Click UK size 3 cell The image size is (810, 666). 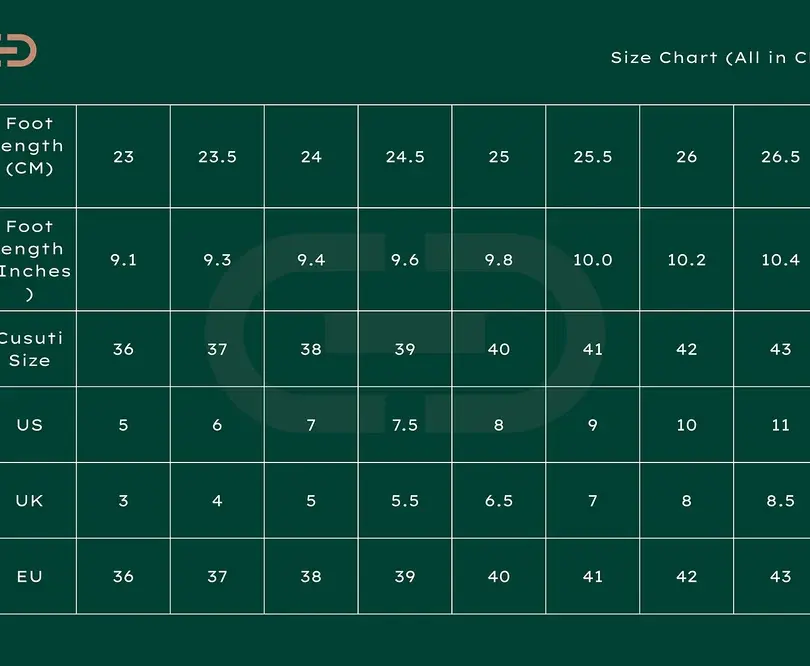[124, 501]
